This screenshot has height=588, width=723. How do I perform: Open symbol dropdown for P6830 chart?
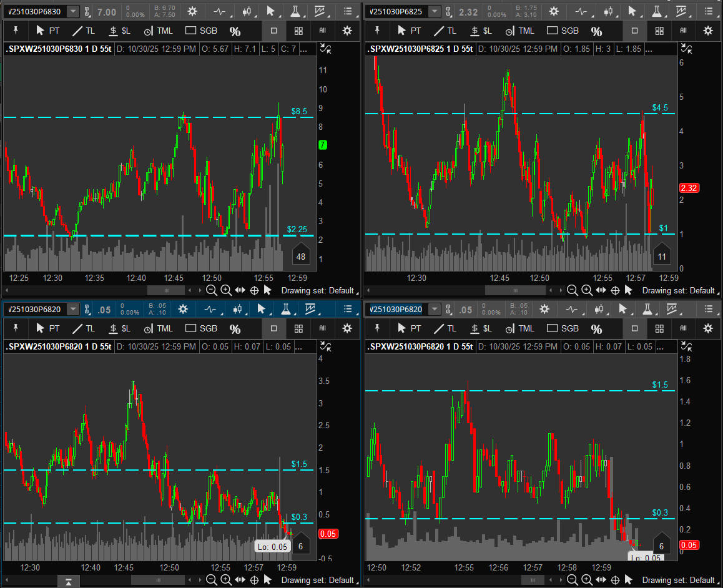pyautogui.click(x=73, y=11)
